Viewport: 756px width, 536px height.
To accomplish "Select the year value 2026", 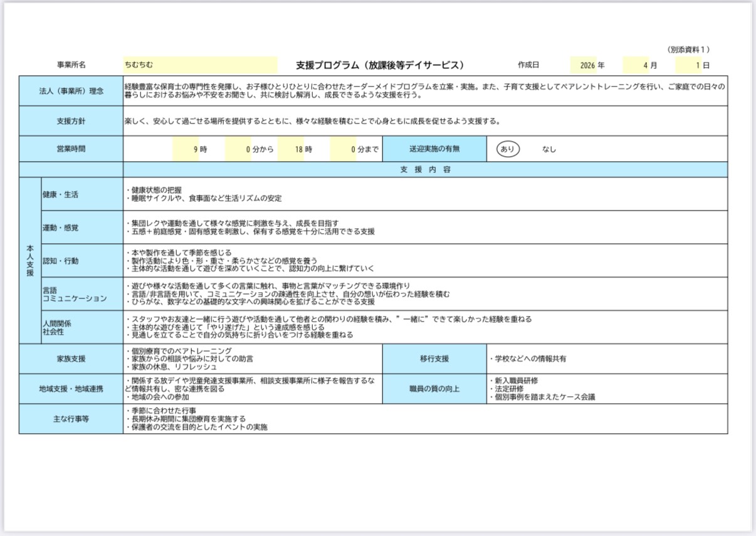I will [x=587, y=65].
